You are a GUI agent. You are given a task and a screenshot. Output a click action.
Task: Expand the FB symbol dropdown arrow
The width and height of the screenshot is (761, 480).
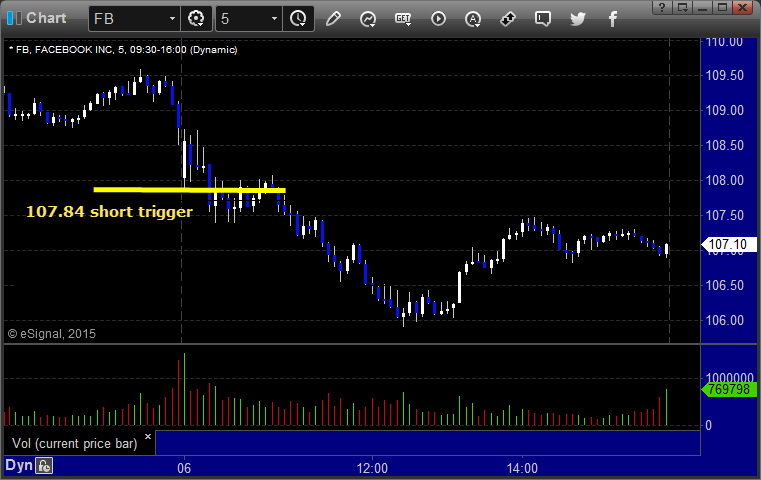pyautogui.click(x=172, y=19)
